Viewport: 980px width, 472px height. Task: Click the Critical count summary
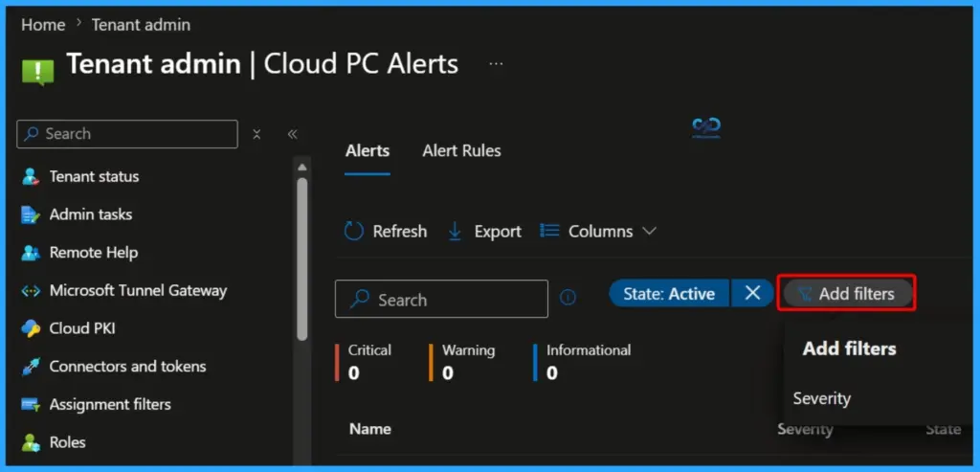click(x=363, y=362)
